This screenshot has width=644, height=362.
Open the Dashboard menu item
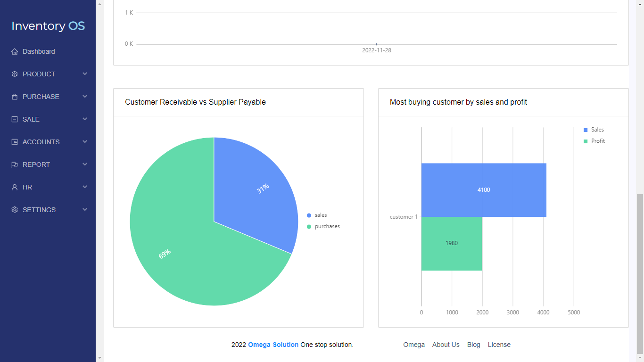pos(39,51)
